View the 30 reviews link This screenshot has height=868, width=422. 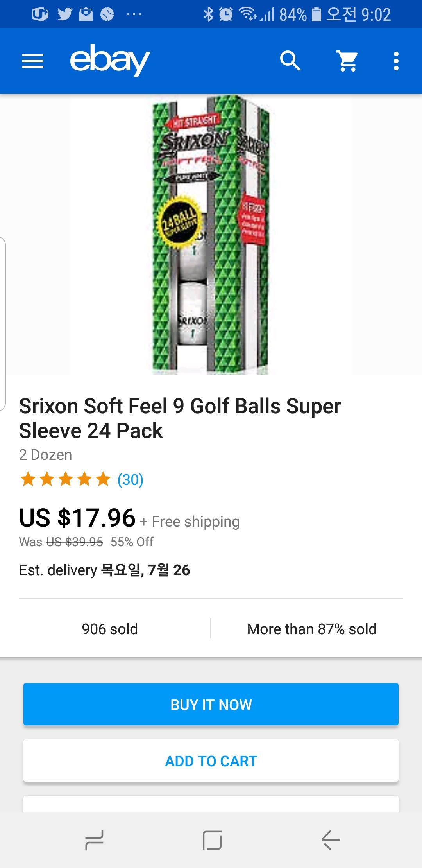pyautogui.click(x=131, y=479)
